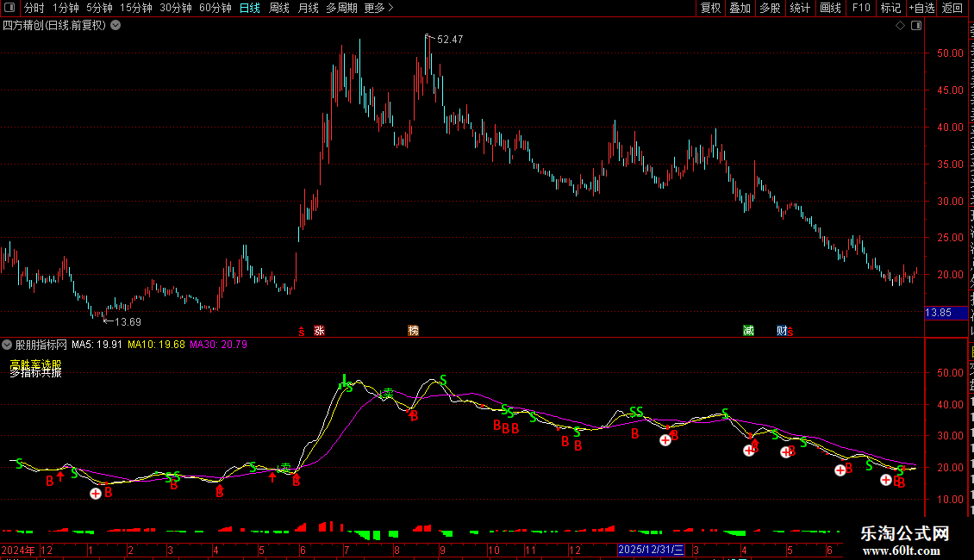Screen dimensions: 974x560
Task: Expand dropdown next to 四方精创 title
Action: pos(116,26)
